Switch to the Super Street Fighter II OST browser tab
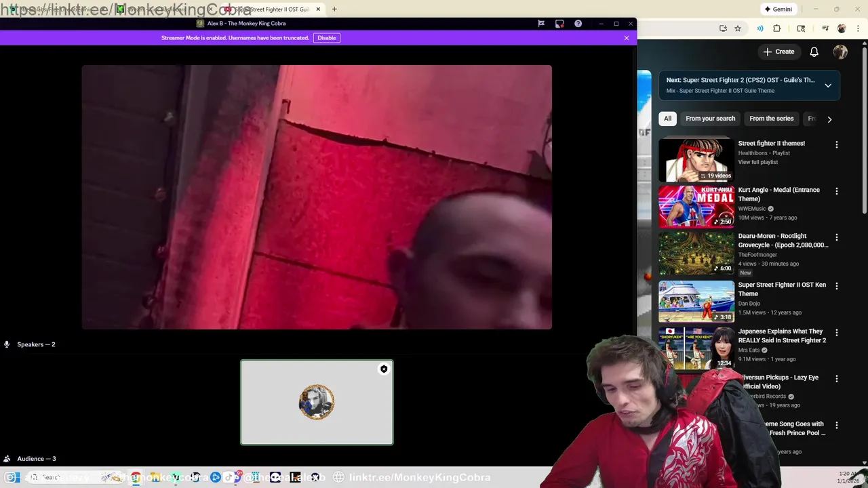This screenshot has width=868, height=488. [271, 9]
